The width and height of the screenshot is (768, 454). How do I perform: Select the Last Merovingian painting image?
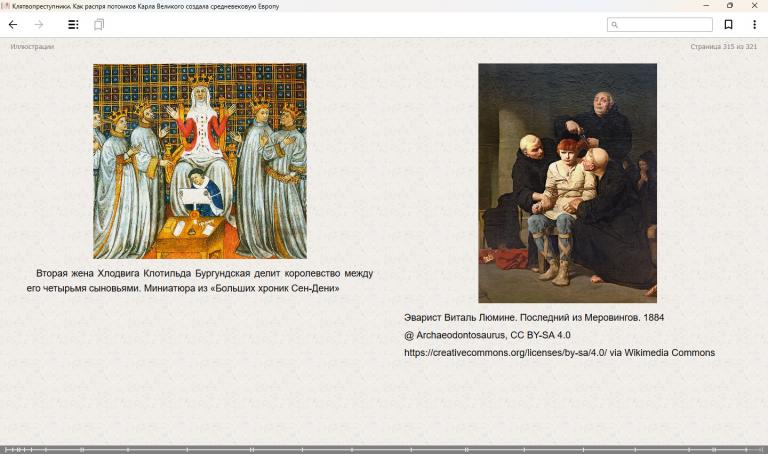pyautogui.click(x=568, y=183)
